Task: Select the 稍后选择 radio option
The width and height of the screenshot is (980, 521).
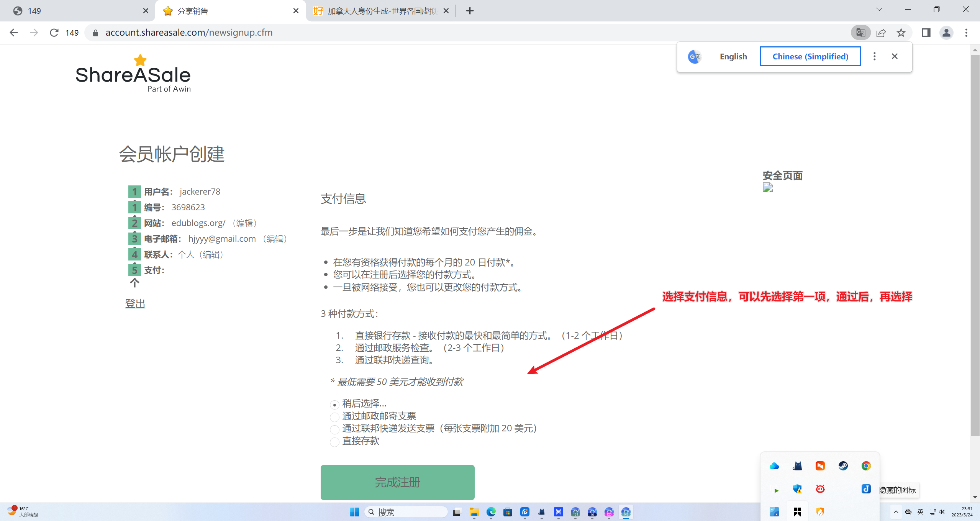Action: click(x=334, y=405)
